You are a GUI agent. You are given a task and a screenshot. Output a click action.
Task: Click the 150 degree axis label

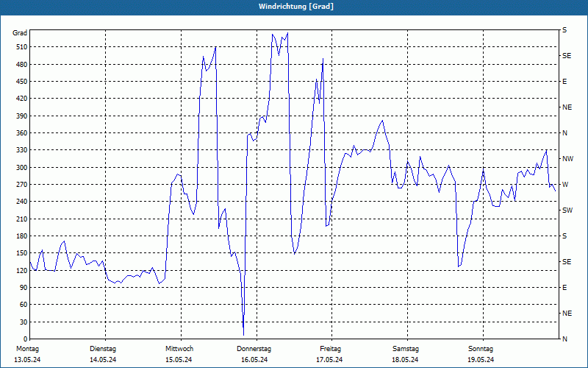pyautogui.click(x=22, y=253)
